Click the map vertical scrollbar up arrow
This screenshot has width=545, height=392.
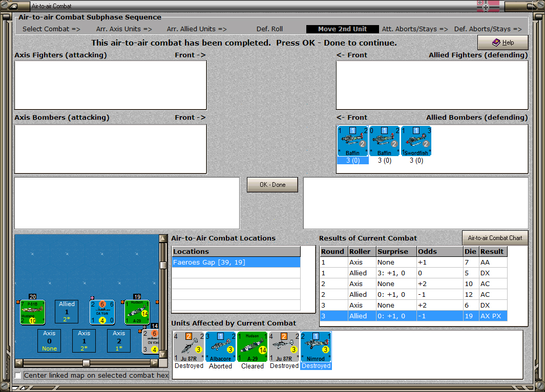click(163, 238)
